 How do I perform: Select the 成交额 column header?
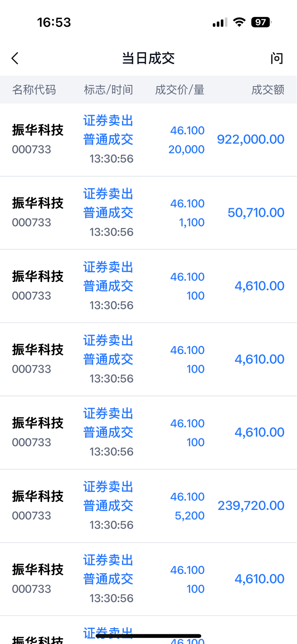click(268, 90)
